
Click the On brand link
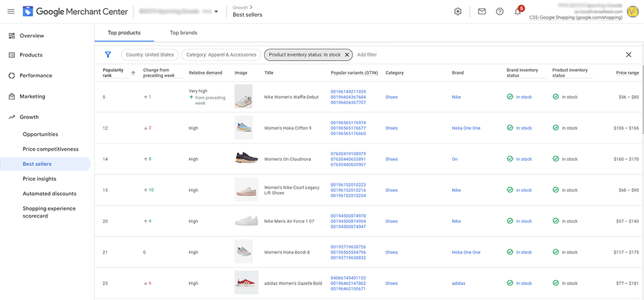click(455, 159)
